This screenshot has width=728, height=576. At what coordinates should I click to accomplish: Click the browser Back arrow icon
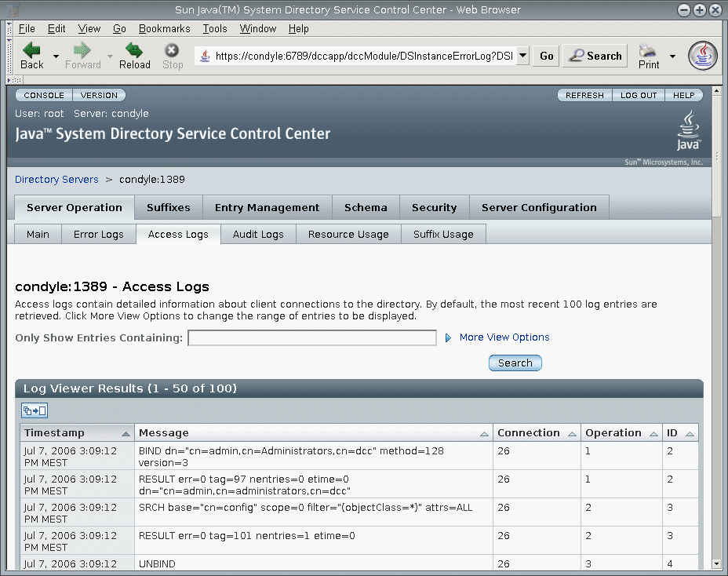pos(31,49)
